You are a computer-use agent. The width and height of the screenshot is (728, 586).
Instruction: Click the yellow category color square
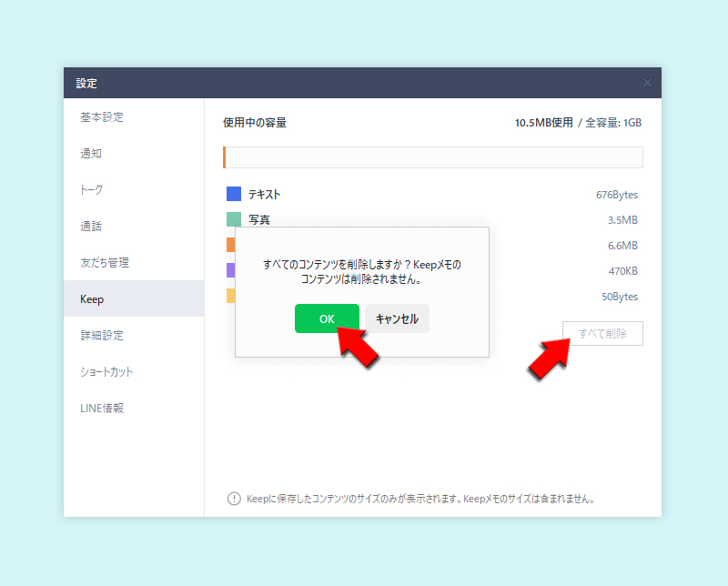229,296
